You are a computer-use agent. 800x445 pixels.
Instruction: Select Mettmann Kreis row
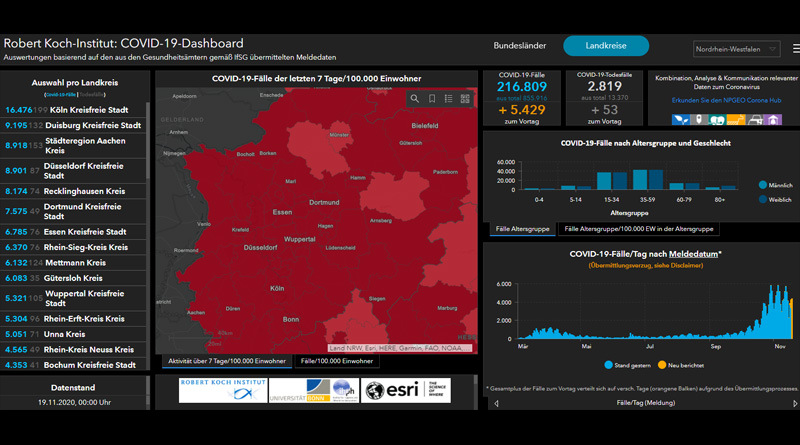tap(73, 263)
